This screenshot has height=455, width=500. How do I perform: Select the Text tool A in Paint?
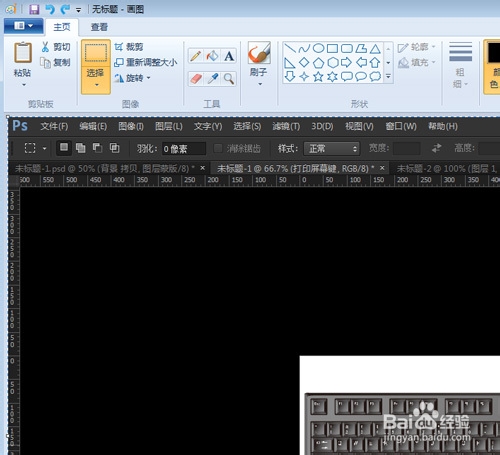(229, 56)
